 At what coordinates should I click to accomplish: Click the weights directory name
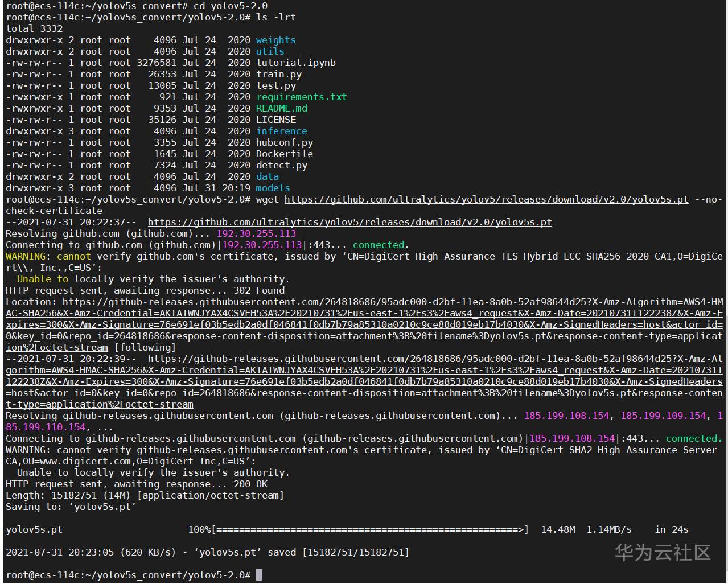pos(275,40)
